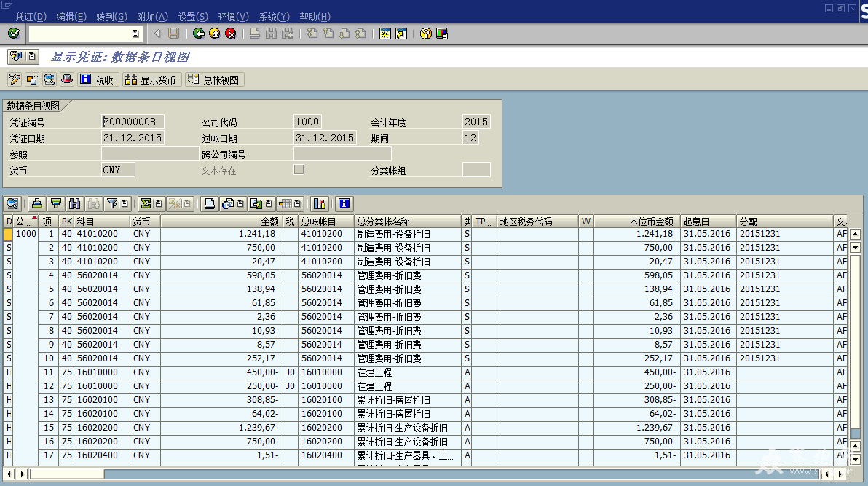Select the 数据条目视图 tab
This screenshot has height=486, width=868.
[x=33, y=106]
